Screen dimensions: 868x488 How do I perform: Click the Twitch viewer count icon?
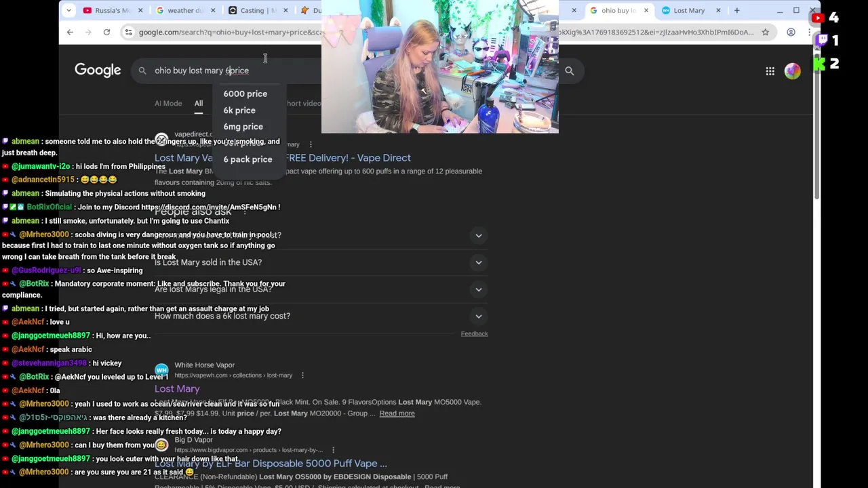tap(823, 41)
